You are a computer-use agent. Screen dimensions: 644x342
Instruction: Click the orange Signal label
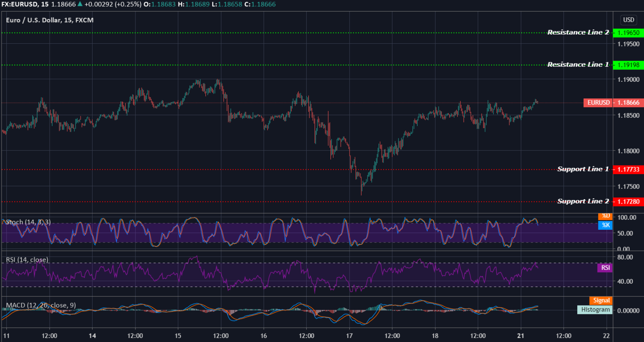click(x=601, y=301)
